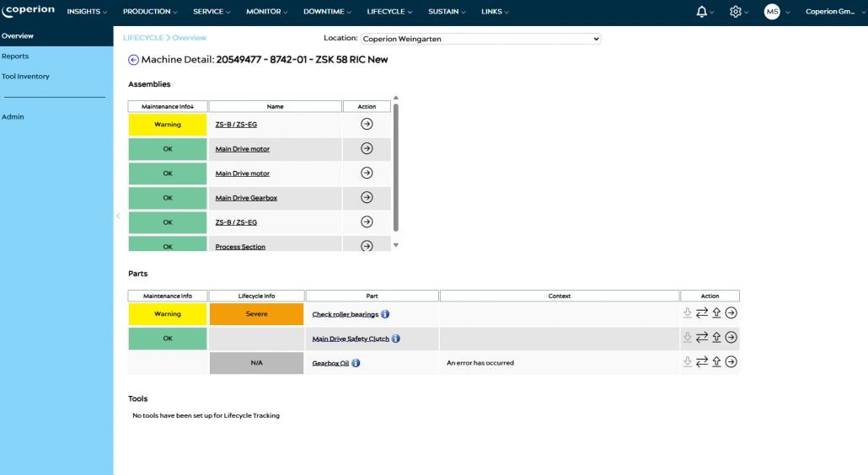Open Admin in the sidebar

pyautogui.click(x=13, y=117)
